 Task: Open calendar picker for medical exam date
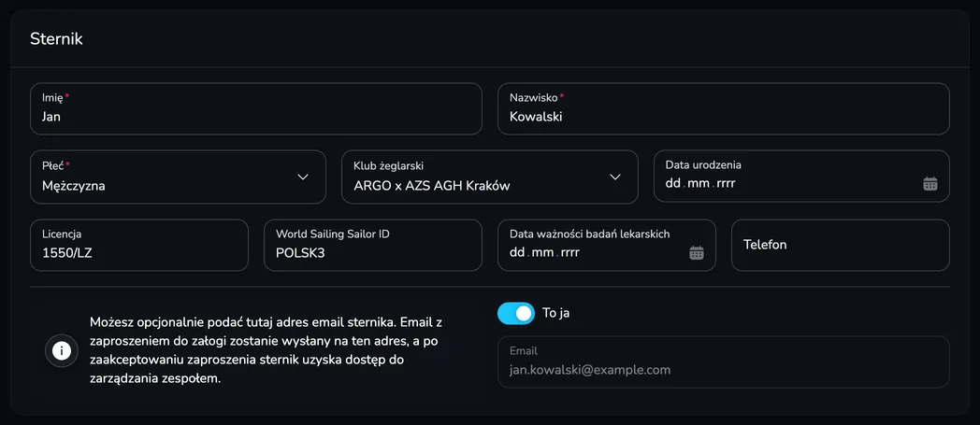pyautogui.click(x=697, y=253)
